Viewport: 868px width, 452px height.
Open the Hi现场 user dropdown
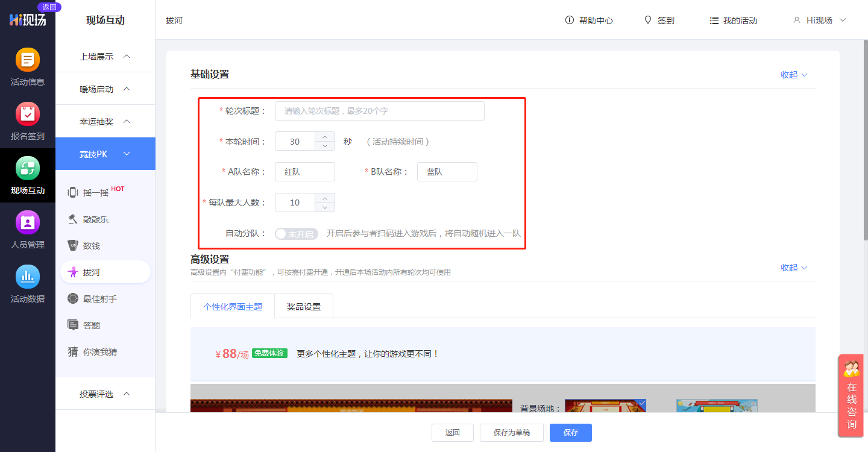pos(820,20)
